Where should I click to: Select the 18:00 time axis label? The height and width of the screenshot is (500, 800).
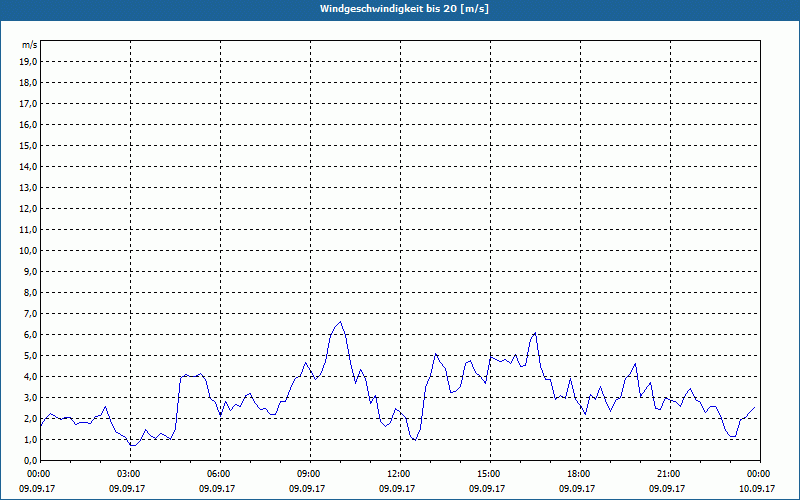coord(579,474)
